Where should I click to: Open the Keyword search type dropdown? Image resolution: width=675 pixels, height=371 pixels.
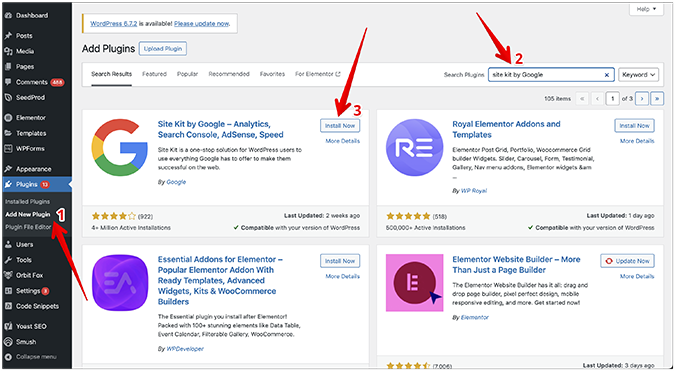click(x=638, y=74)
